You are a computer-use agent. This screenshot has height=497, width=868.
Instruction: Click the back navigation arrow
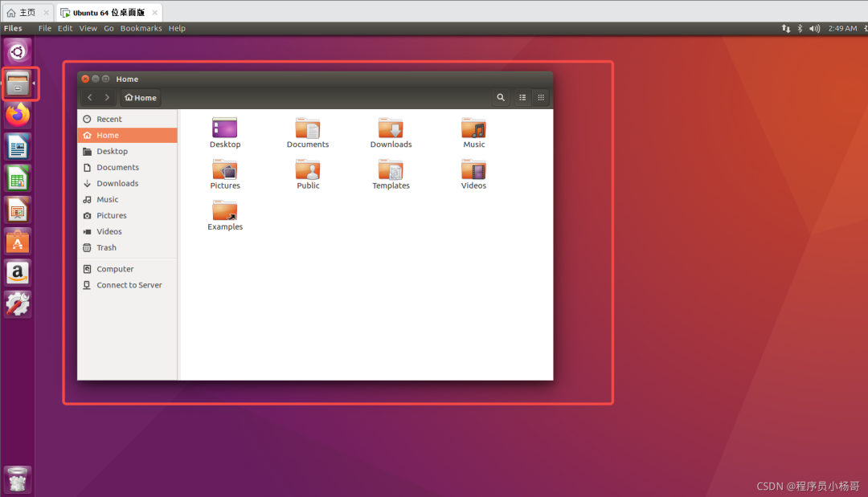point(90,97)
